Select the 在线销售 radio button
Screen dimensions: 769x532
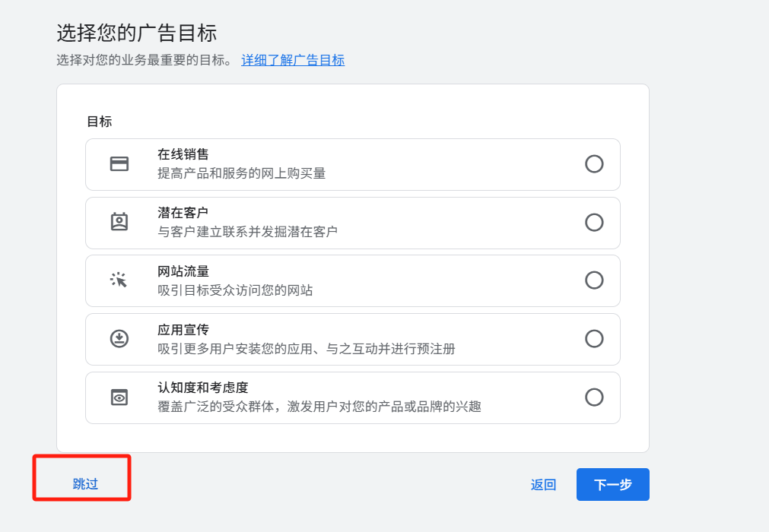click(x=594, y=163)
